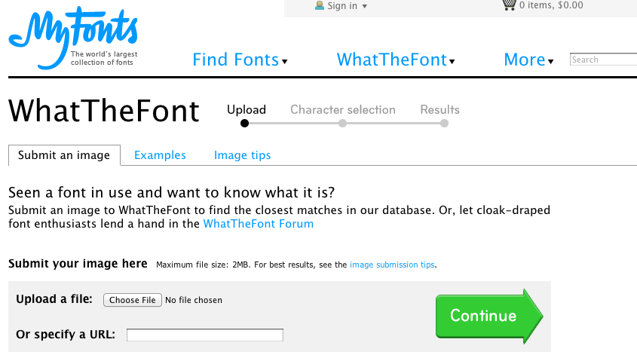Click the WhatTheFont page heading
Viewport: 637px width, 364px height.
tap(104, 111)
